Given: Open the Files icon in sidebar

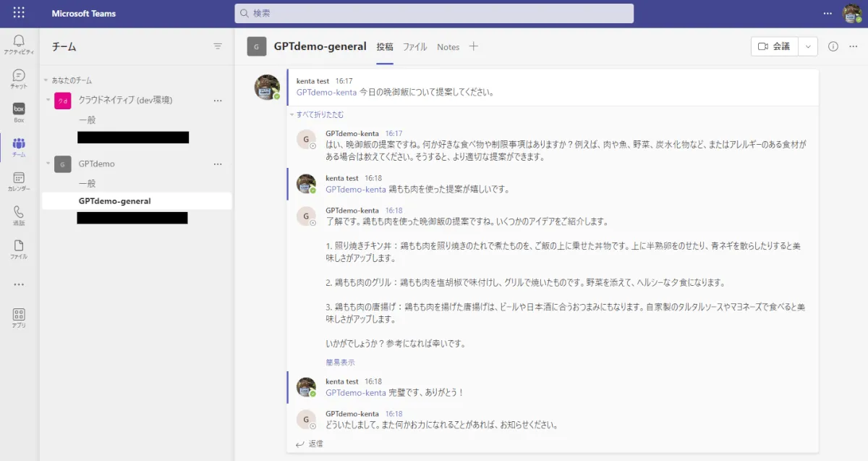Looking at the screenshot, I should click(19, 249).
